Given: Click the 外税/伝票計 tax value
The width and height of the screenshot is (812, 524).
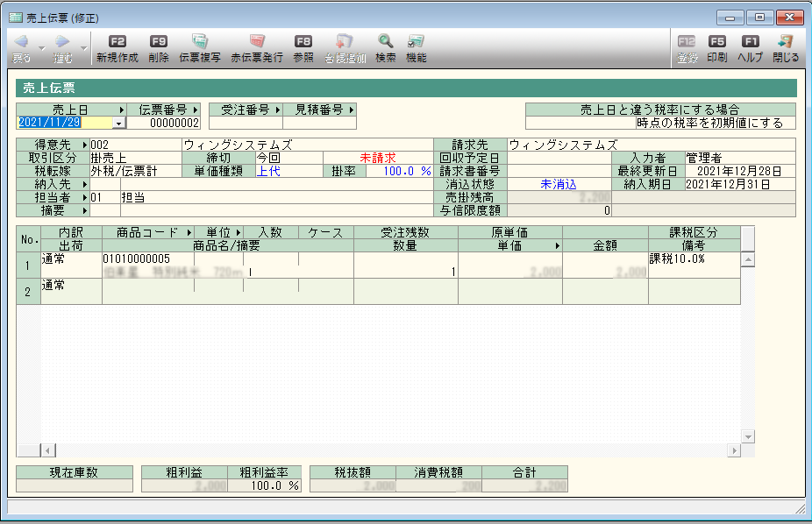Looking at the screenshot, I should coord(124,171).
